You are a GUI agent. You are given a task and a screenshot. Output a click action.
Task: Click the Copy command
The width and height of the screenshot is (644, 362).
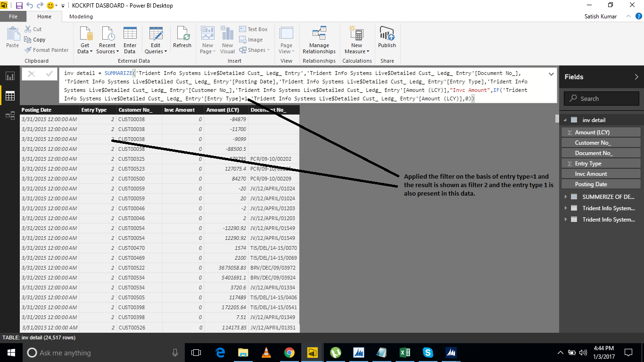[x=35, y=40]
